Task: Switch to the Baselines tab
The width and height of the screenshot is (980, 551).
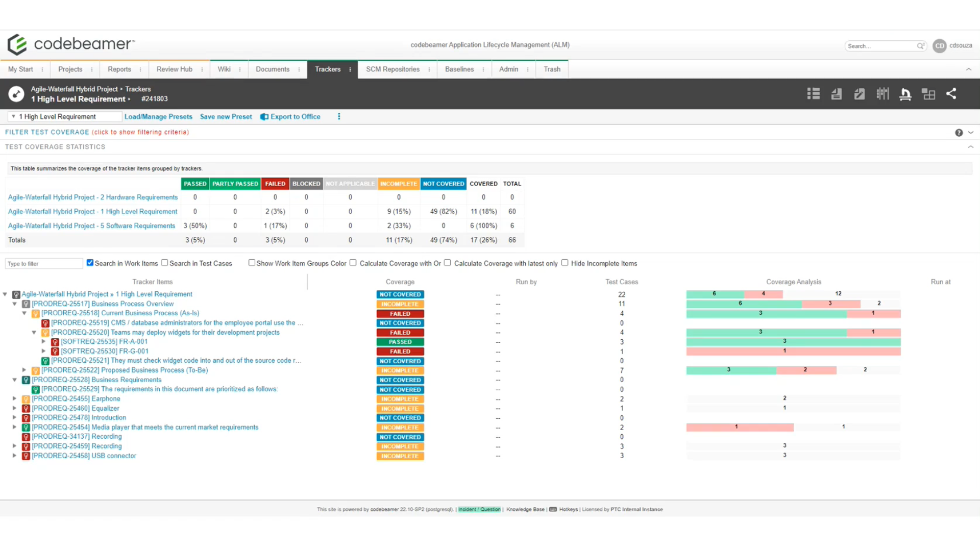Action: [459, 69]
